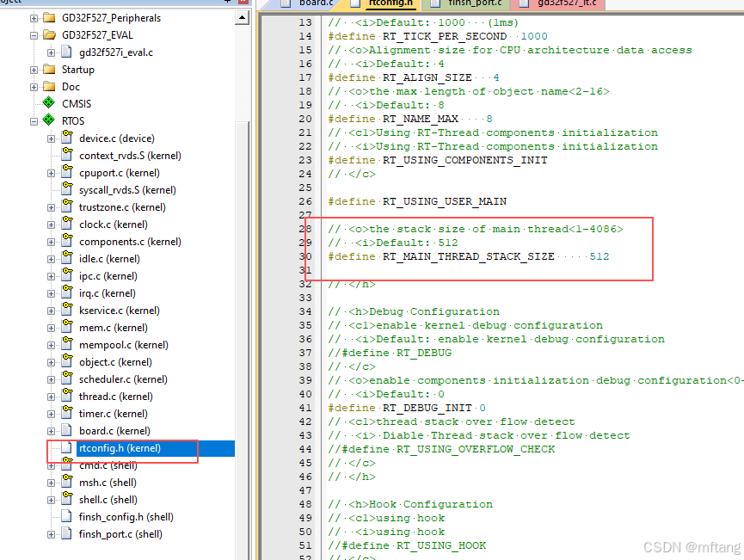The image size is (744, 560).
Task: Click the RTOS green diamond icon
Action: pyautogui.click(x=48, y=120)
